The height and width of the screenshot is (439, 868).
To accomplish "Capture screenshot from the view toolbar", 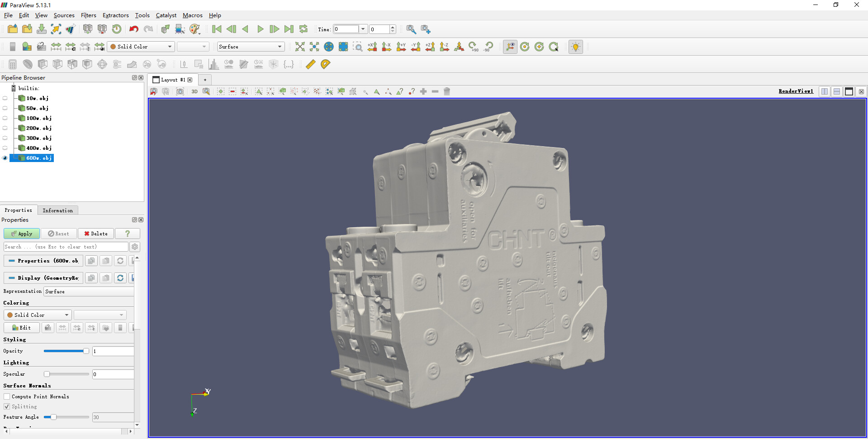I will point(180,91).
